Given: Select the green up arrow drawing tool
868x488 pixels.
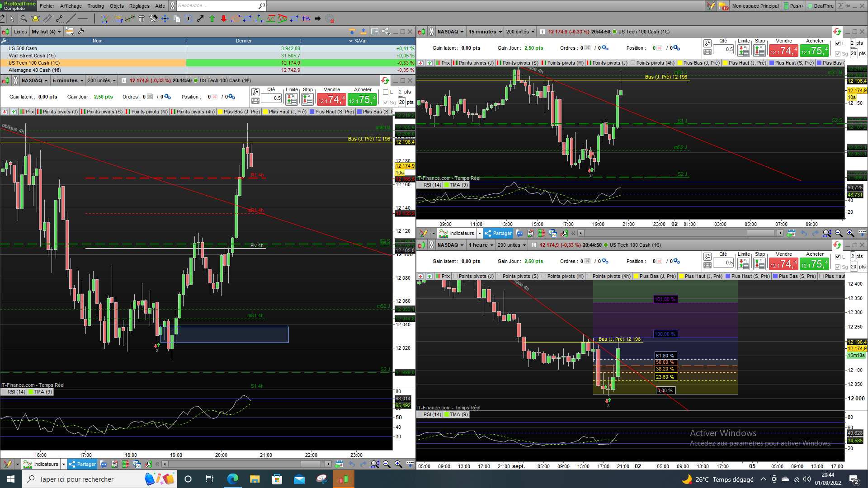Looking at the screenshot, I should [212, 19].
